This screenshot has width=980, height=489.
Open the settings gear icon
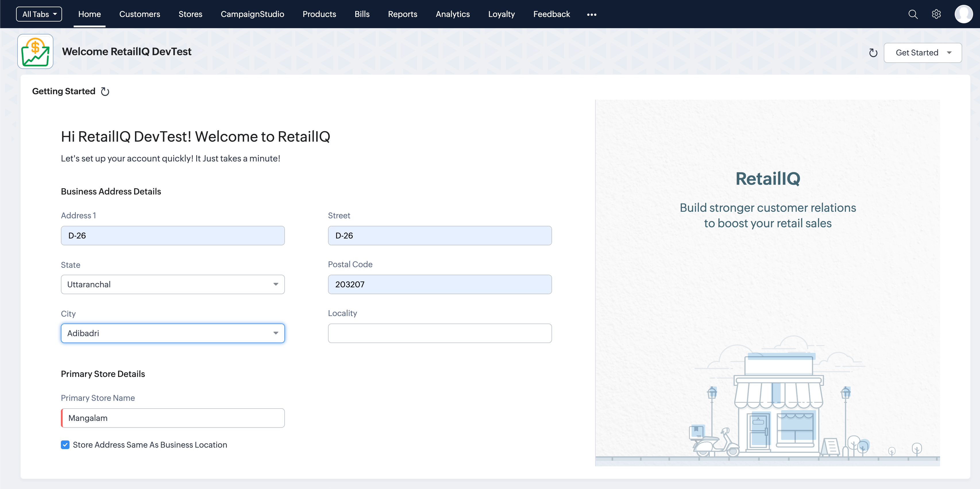point(936,14)
